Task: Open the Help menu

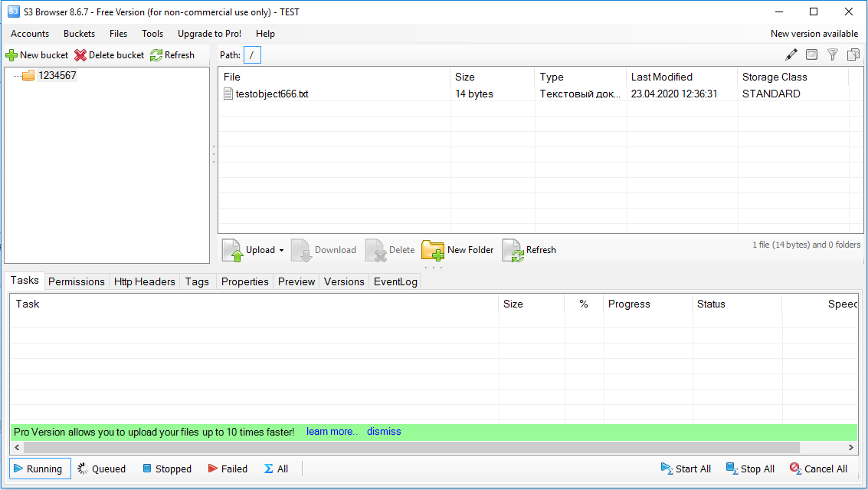Action: point(265,34)
